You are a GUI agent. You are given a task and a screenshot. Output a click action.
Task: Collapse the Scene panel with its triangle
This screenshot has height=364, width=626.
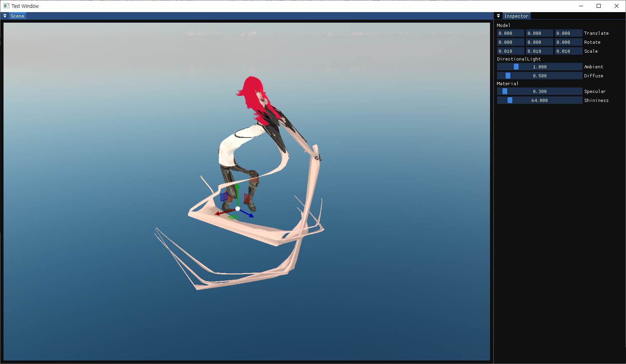pos(5,16)
